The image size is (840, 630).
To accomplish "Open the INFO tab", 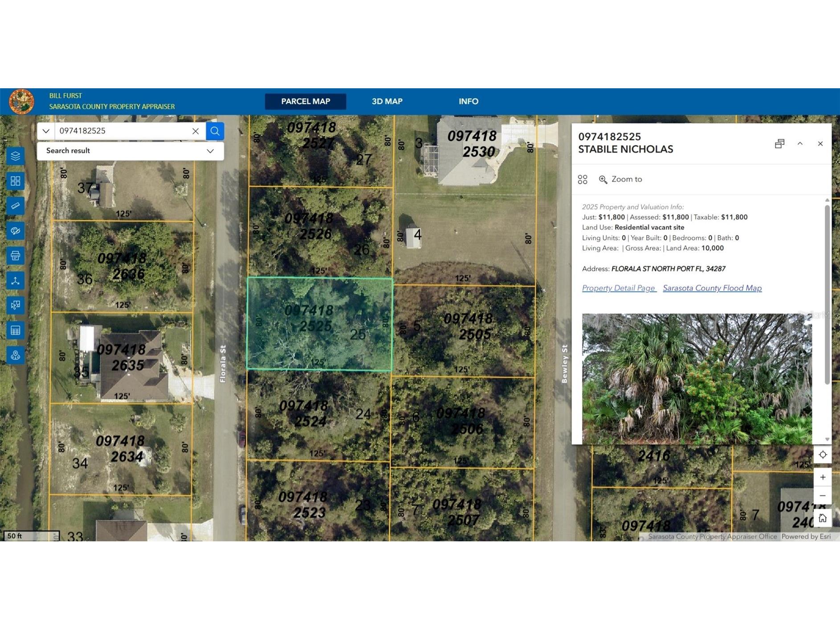I will pyautogui.click(x=469, y=101).
